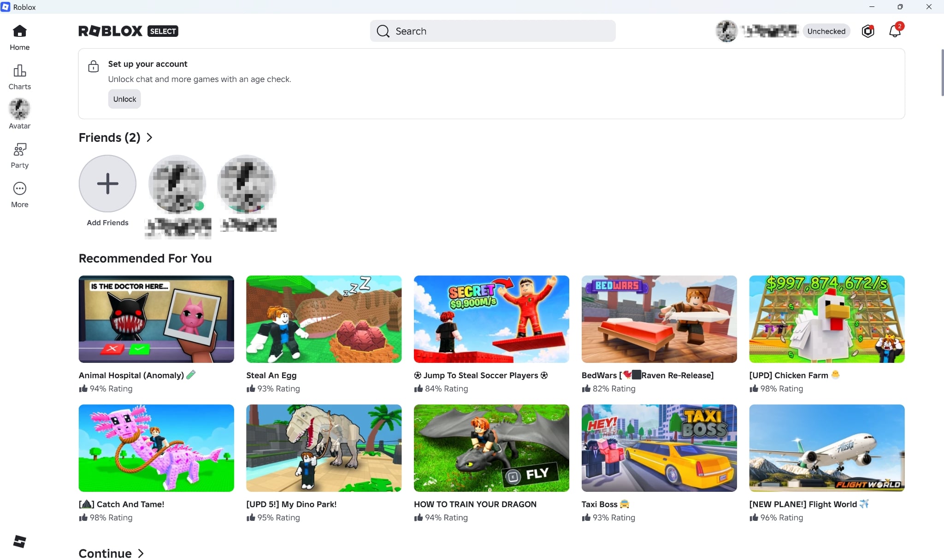The image size is (944, 560).
Task: Open Charts from the sidebar
Action: click(19, 77)
